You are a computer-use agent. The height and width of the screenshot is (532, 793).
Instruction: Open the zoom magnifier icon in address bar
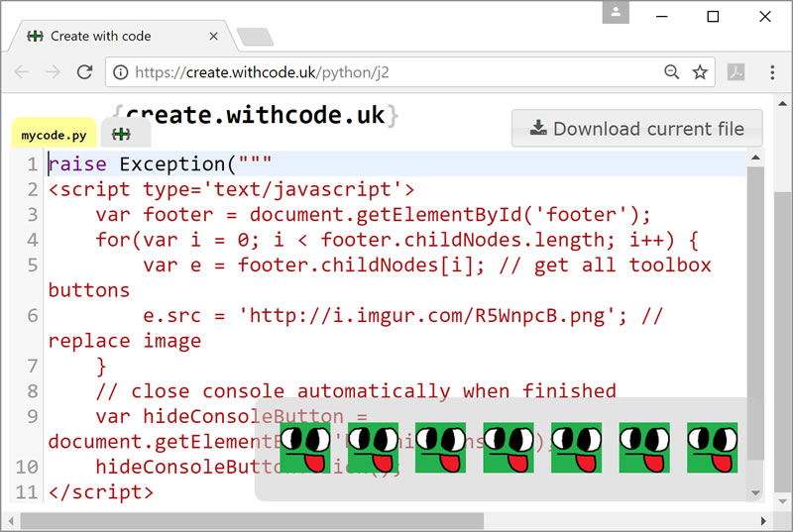coord(671,72)
